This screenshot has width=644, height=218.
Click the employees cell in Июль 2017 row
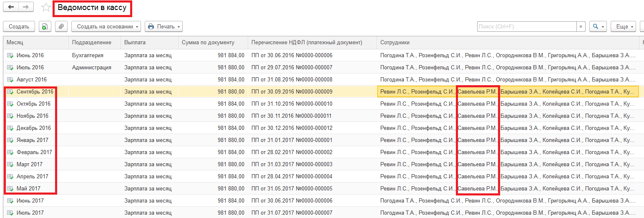(x=508, y=213)
